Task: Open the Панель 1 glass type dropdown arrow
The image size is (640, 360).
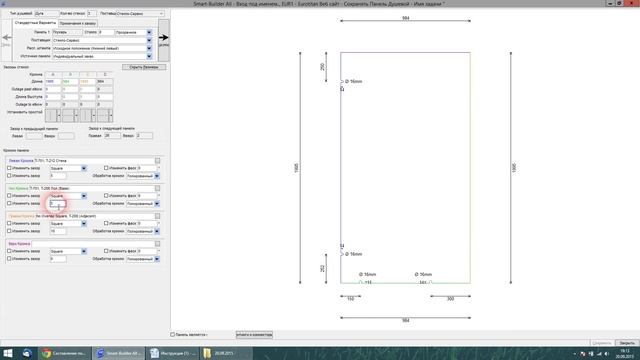Action: [149, 32]
